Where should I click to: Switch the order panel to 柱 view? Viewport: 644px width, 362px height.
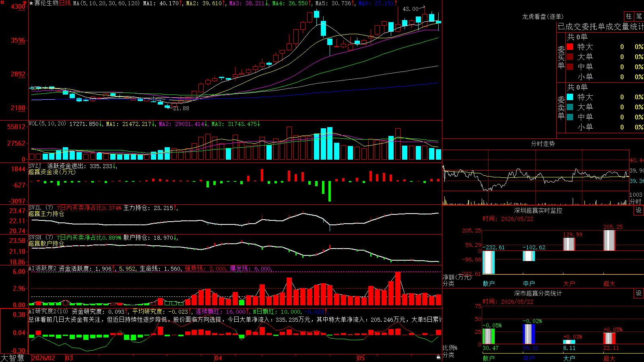[629, 16]
